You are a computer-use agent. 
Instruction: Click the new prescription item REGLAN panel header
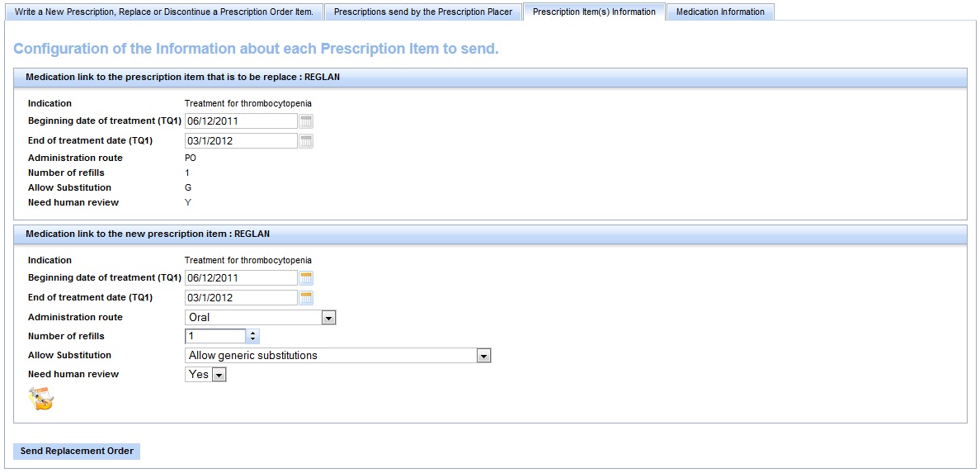(490, 234)
